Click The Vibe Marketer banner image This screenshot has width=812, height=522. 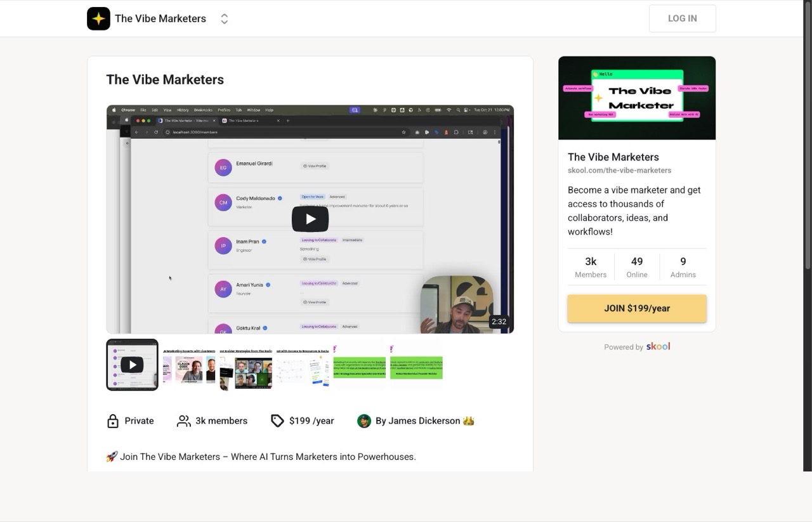[x=637, y=98]
